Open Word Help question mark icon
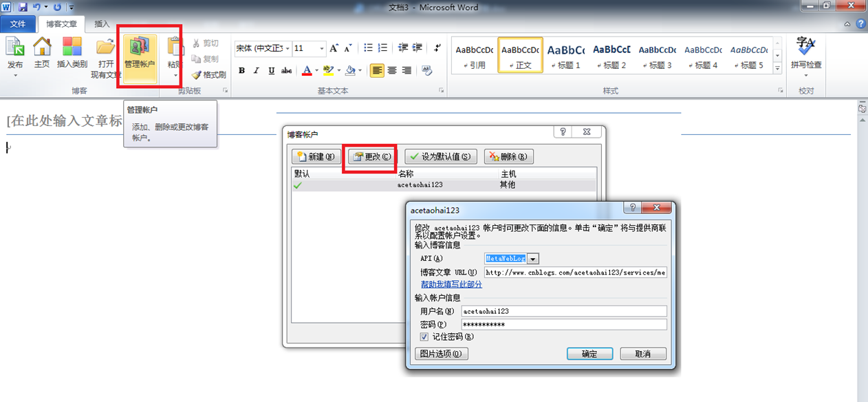The image size is (868, 402). pos(860,23)
